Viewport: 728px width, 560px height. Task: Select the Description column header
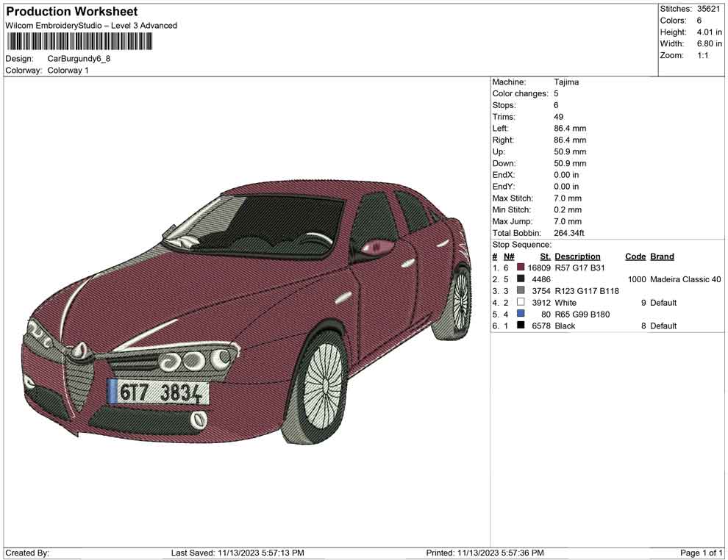point(577,256)
